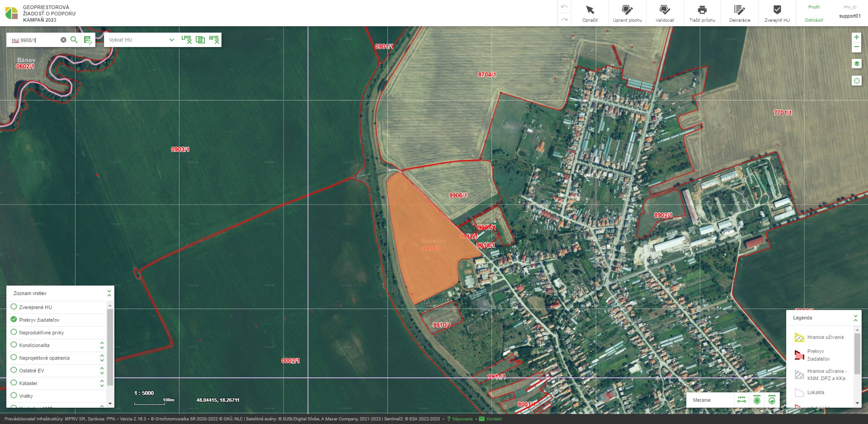The width and height of the screenshot is (868, 424).
Task: Click the application logo top left
Action: point(11,13)
